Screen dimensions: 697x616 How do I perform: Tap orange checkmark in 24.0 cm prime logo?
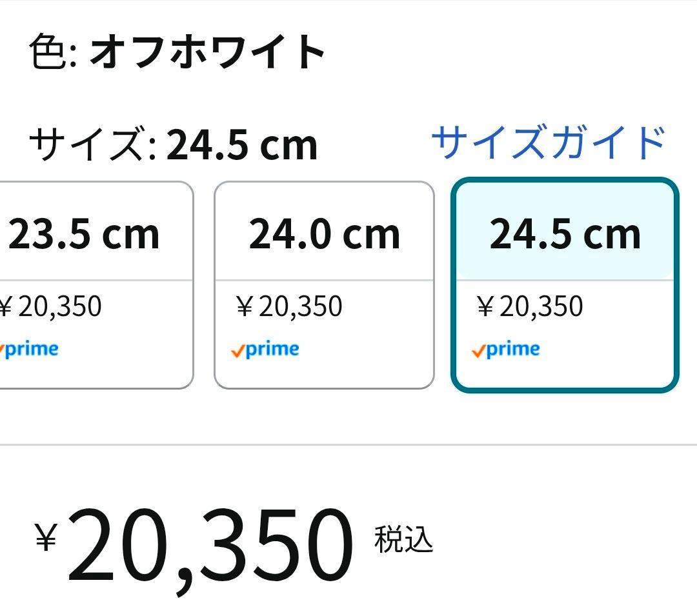point(237,351)
